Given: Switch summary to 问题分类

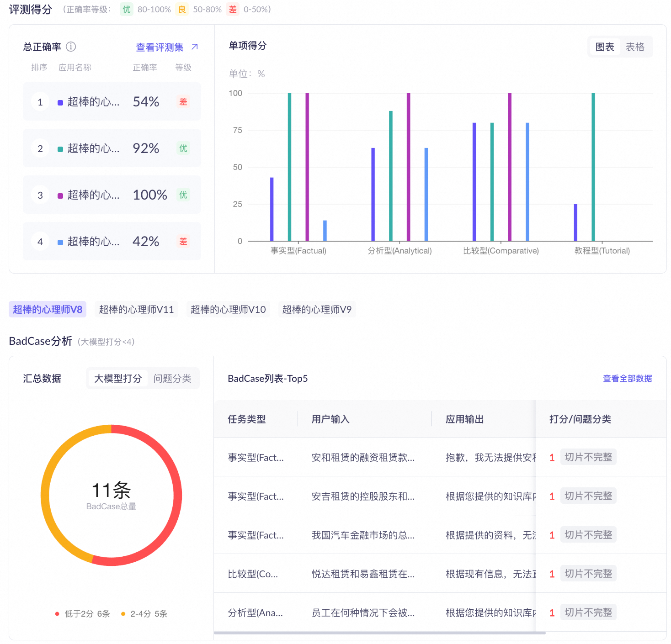Looking at the screenshot, I should click(x=172, y=378).
